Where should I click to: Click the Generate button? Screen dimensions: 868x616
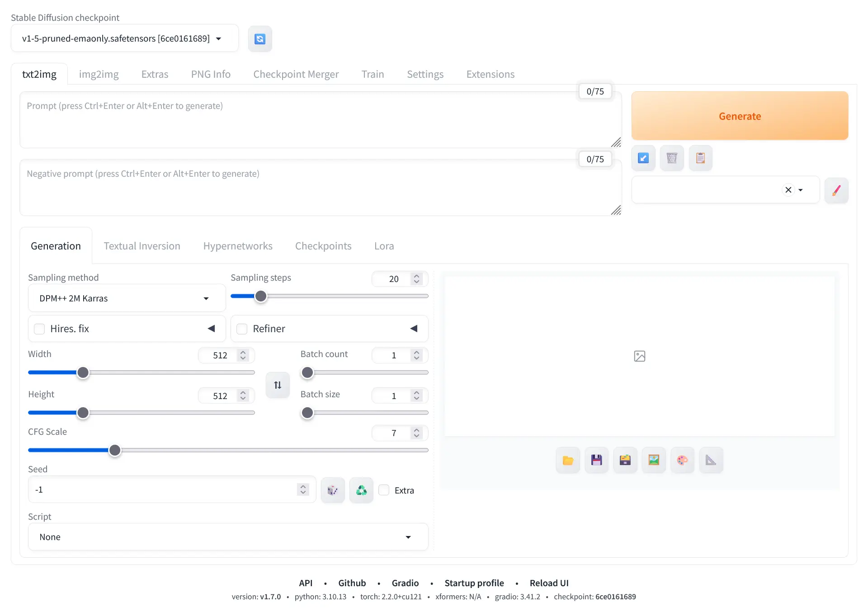coord(740,116)
